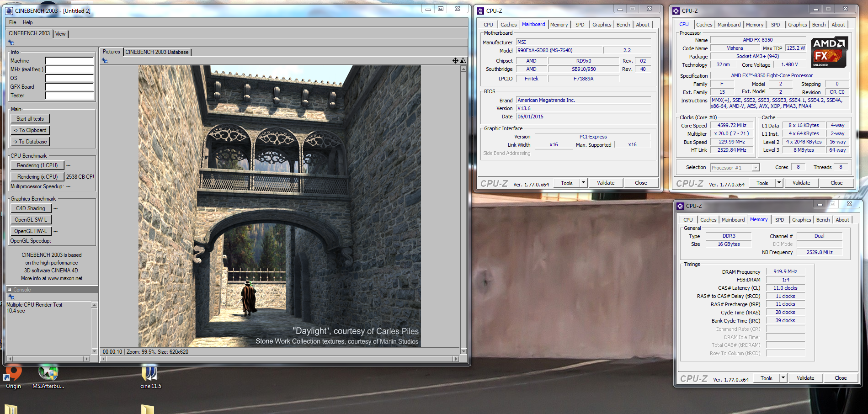Screen dimensions: 868x414
Task: Click the To Database button
Action: pyautogui.click(x=30, y=142)
